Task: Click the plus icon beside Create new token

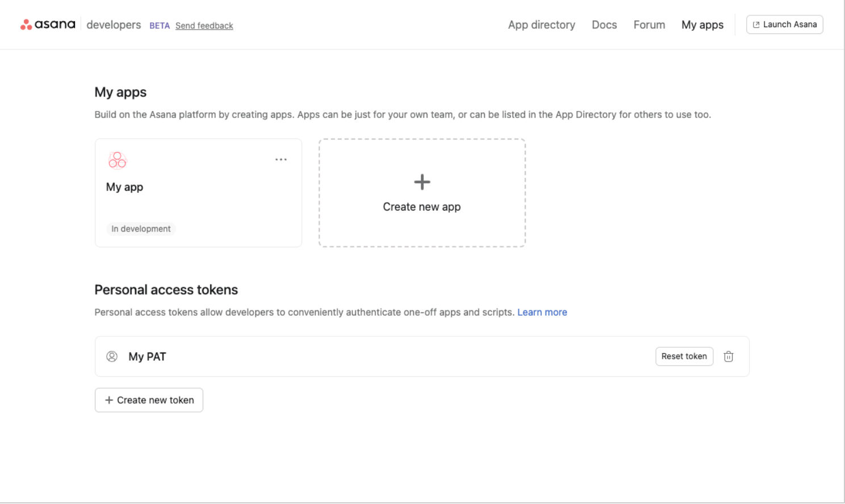Action: coord(109,400)
